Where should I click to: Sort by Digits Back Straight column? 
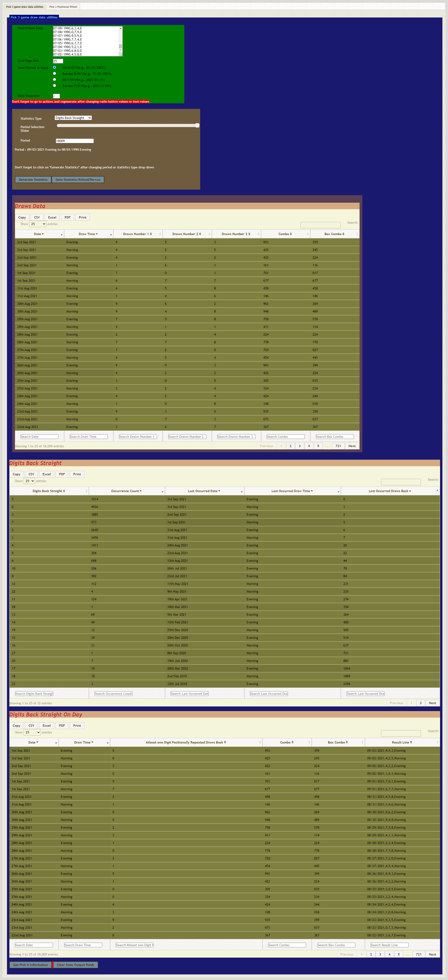[x=49, y=491]
